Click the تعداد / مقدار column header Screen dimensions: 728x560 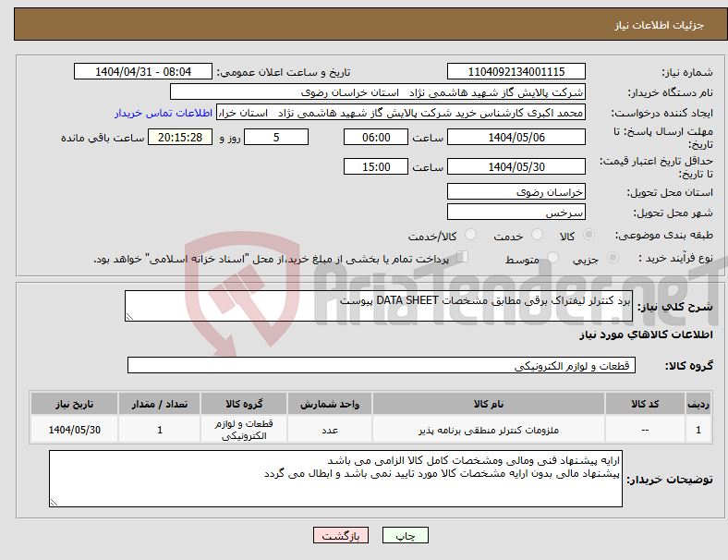[x=160, y=404]
